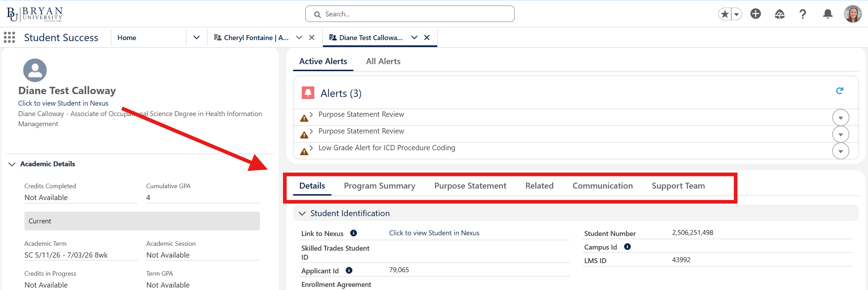The image size is (868, 290).
Task: Expand the Low Grade Alert for ICD Procedure Coding
Action: click(x=311, y=148)
